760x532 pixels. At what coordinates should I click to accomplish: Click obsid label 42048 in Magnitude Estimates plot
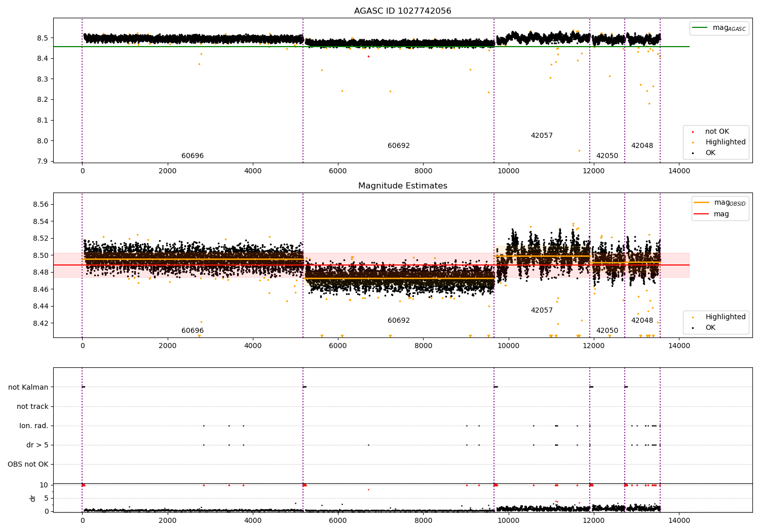click(642, 321)
